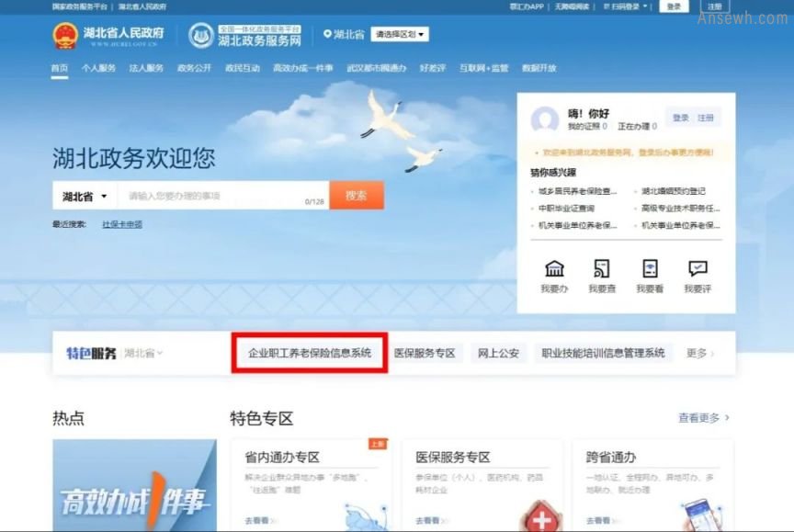The width and height of the screenshot is (794, 532).
Task: Click the user avatar icon
Action: (x=545, y=119)
